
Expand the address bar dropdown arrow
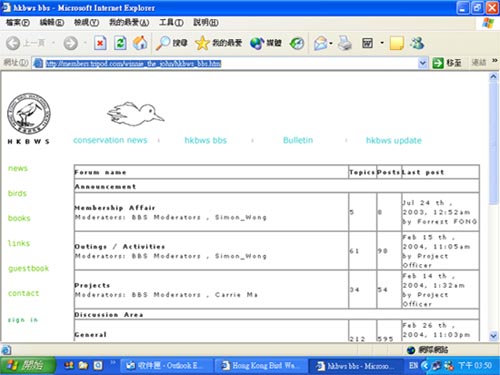point(423,63)
